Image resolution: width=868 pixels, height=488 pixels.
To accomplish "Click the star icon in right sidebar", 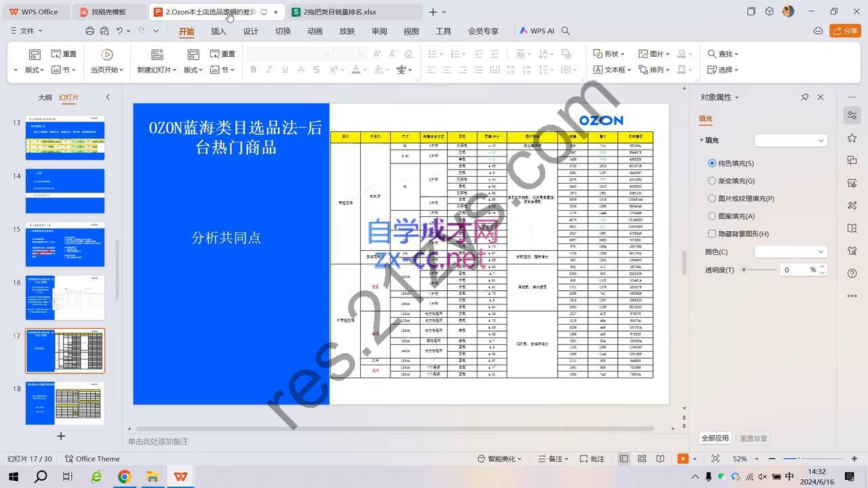I will click(x=852, y=138).
